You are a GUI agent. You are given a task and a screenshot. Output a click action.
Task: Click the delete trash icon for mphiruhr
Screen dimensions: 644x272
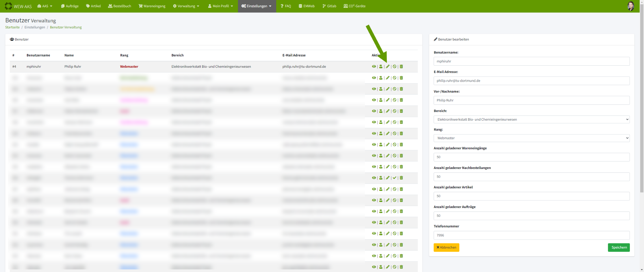click(401, 67)
